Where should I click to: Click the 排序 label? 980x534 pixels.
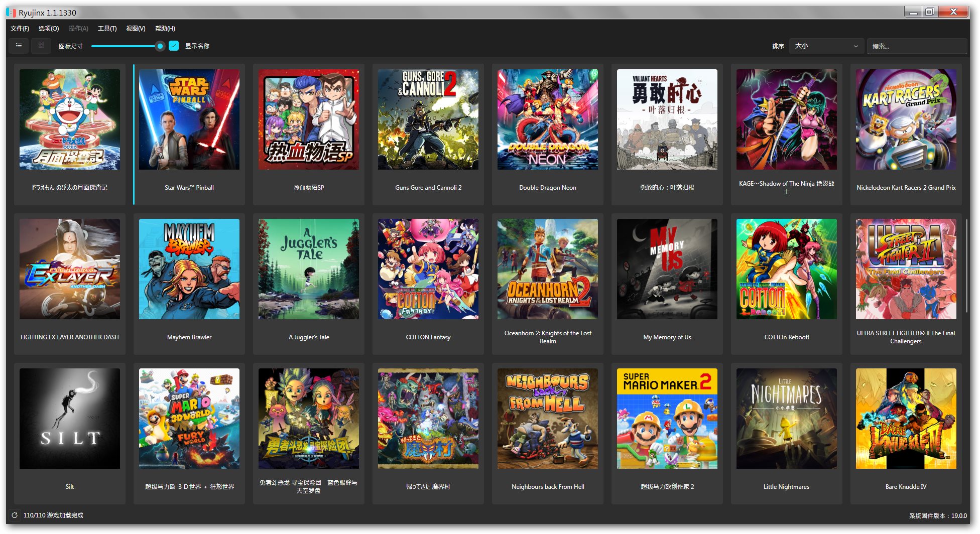[x=778, y=46]
